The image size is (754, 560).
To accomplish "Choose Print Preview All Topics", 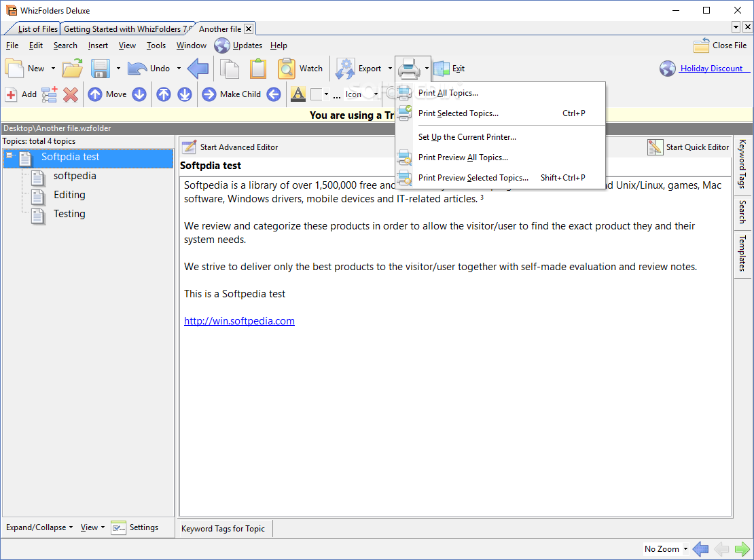I will point(500,157).
